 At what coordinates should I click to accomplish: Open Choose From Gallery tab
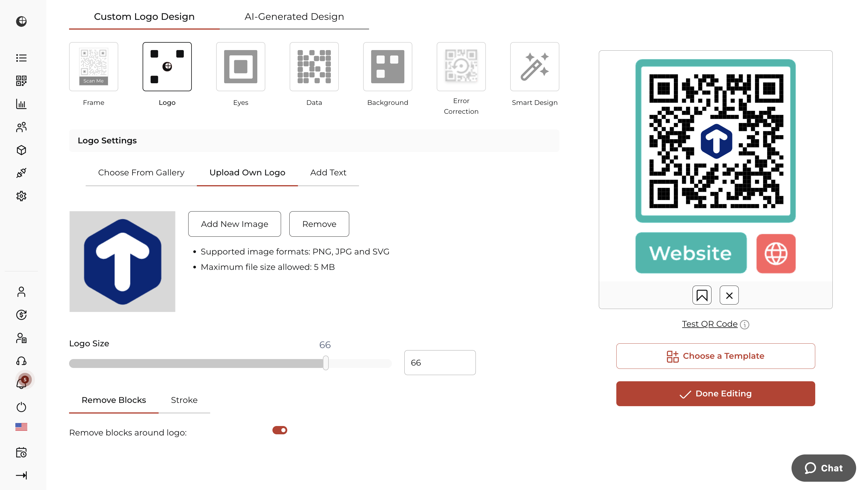click(141, 172)
